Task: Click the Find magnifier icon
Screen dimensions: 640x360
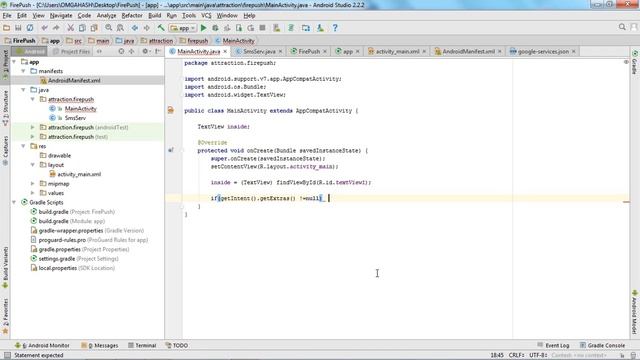Action: [x=108, y=28]
